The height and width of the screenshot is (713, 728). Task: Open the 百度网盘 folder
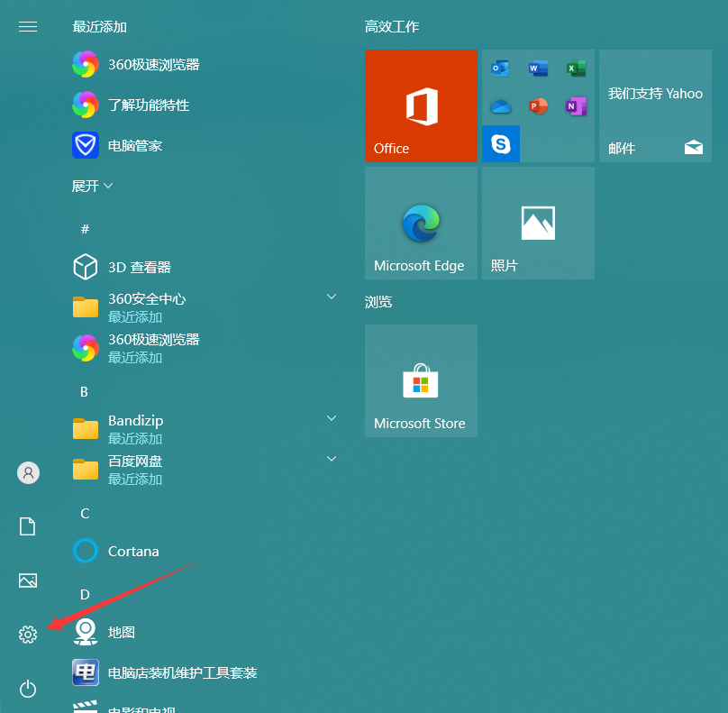tap(204, 470)
